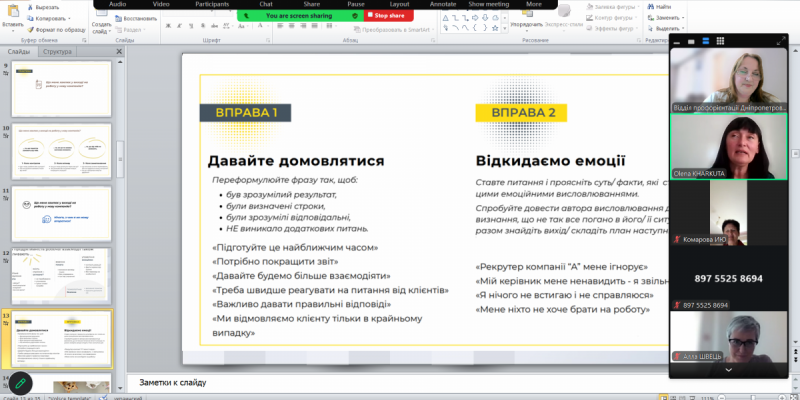Open the More menu in the Zoom toolbar

tap(534, 4)
